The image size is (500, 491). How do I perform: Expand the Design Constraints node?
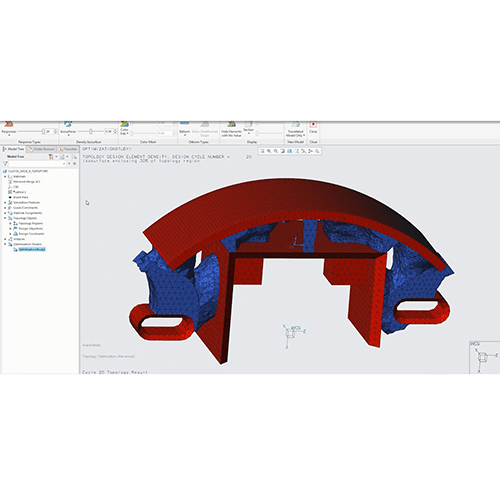pyautogui.click(x=10, y=234)
